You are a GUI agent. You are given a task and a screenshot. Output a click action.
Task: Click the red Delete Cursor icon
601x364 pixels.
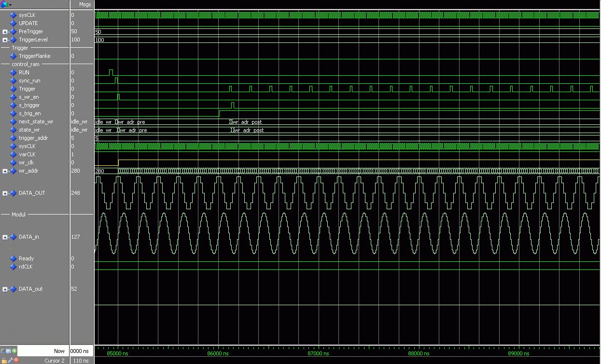click(x=16, y=360)
